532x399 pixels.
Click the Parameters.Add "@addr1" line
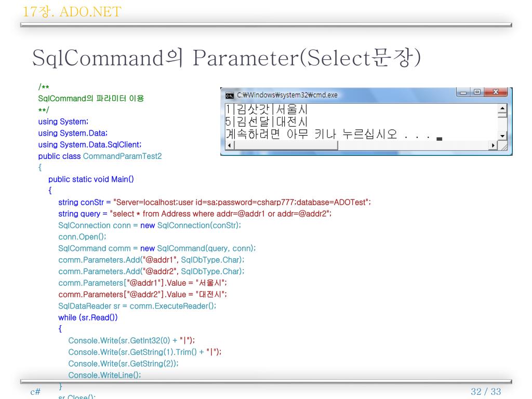[151, 260]
